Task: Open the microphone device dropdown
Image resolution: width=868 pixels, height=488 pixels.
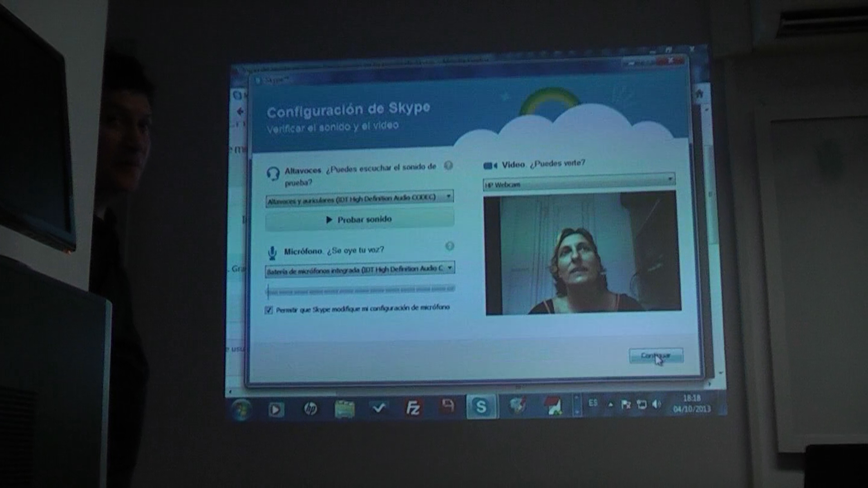Action: 360,270
